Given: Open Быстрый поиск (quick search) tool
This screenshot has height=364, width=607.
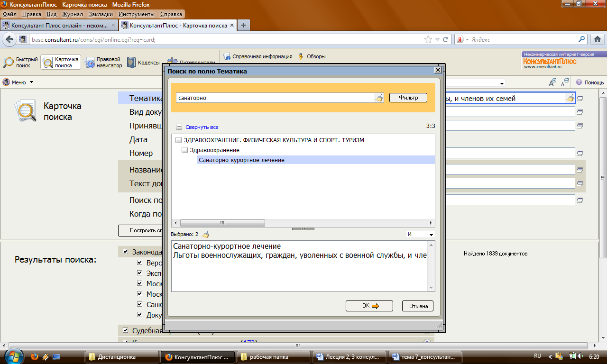Looking at the screenshot, I should [x=20, y=62].
